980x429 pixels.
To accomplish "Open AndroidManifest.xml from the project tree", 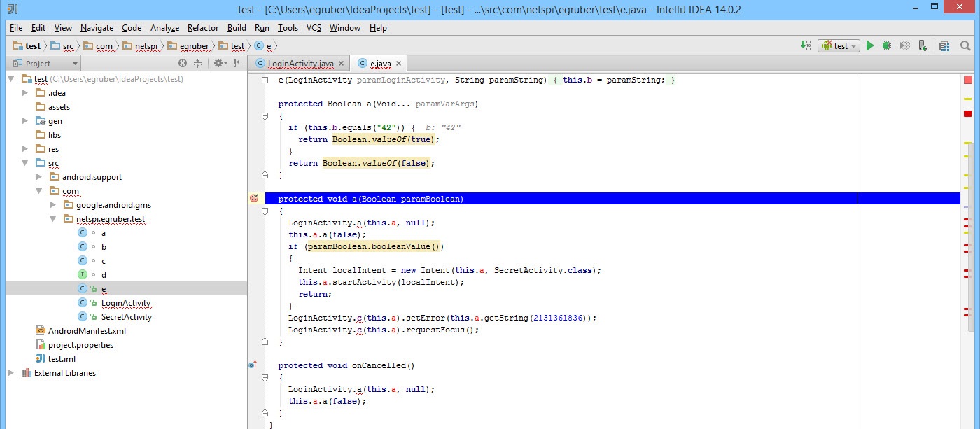I will pos(86,331).
